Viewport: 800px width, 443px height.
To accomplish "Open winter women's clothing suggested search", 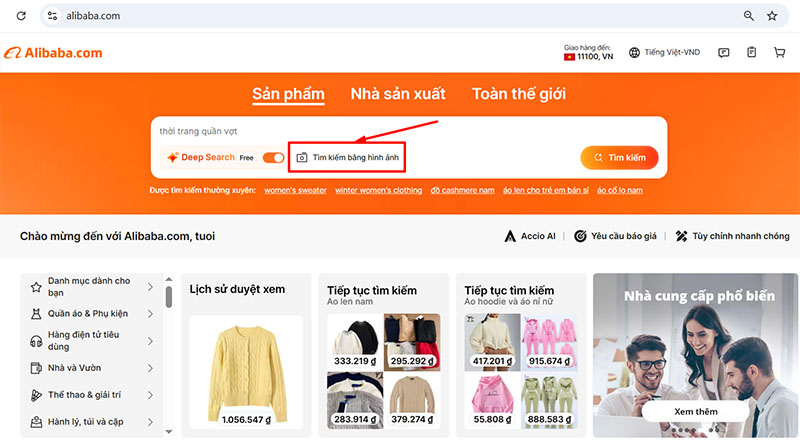I will click(379, 190).
